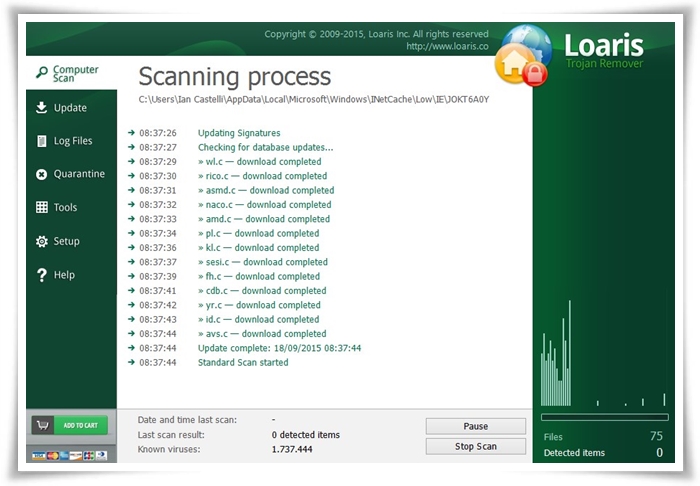700x486 pixels.
Task: Click the red padlock icon on logo
Action: (535, 74)
